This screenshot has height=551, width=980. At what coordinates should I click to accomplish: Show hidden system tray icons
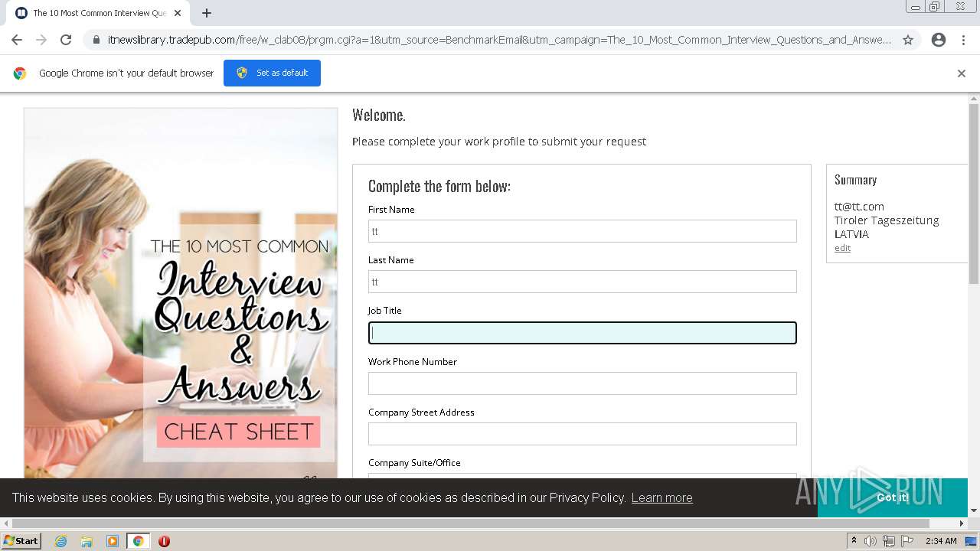854,541
